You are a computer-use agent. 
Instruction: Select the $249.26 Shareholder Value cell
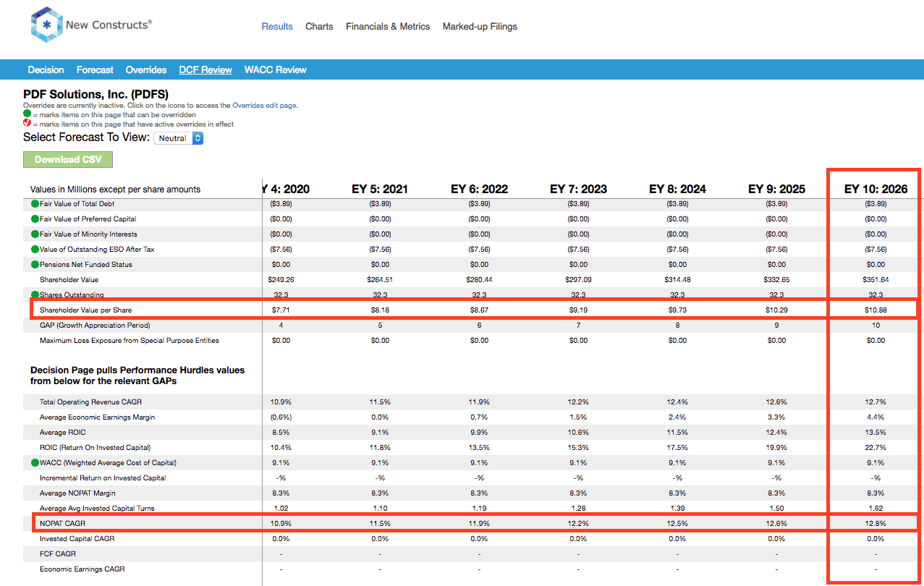pos(281,280)
